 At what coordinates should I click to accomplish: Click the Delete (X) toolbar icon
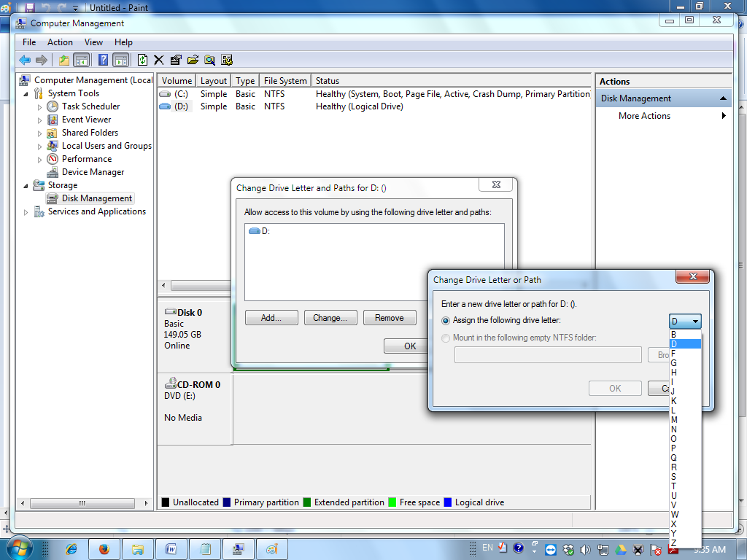pyautogui.click(x=159, y=60)
